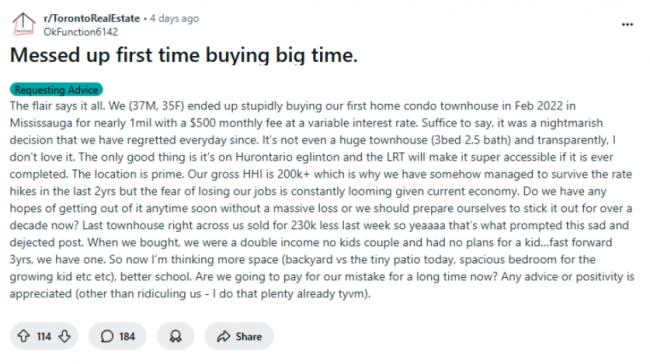Open the three-dot post options menu
The height and width of the screenshot is (364, 650).
pyautogui.click(x=627, y=25)
